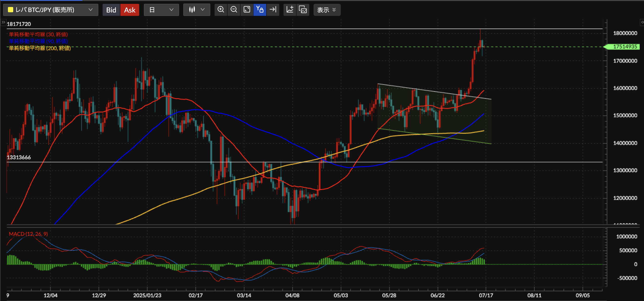Click the yellow BTC/JPY color square

click(11, 10)
